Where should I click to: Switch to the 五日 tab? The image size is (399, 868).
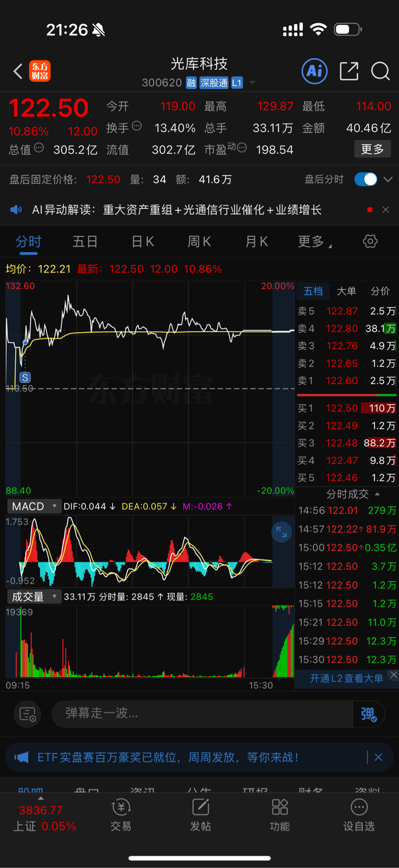[x=85, y=242]
